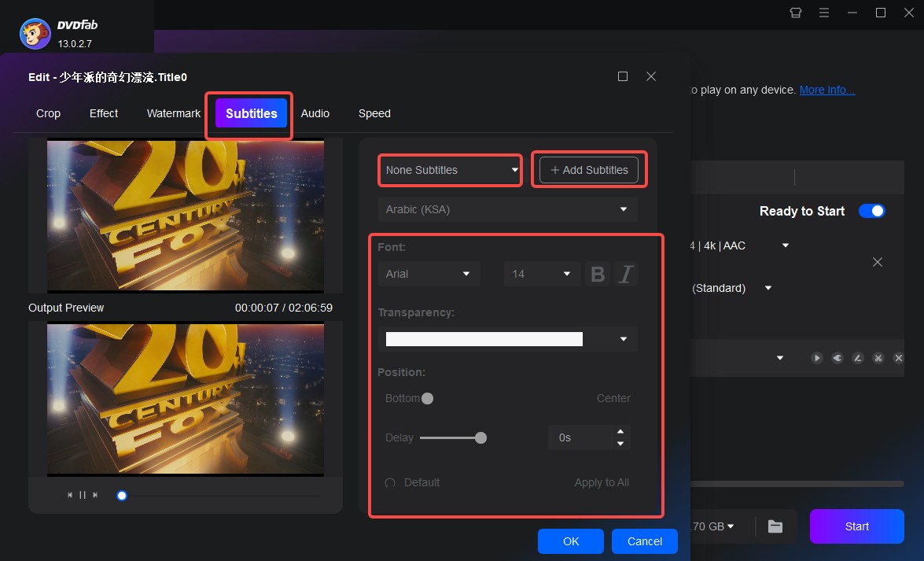Switch to the Effect tab
The width and height of the screenshot is (924, 561).
104,113
